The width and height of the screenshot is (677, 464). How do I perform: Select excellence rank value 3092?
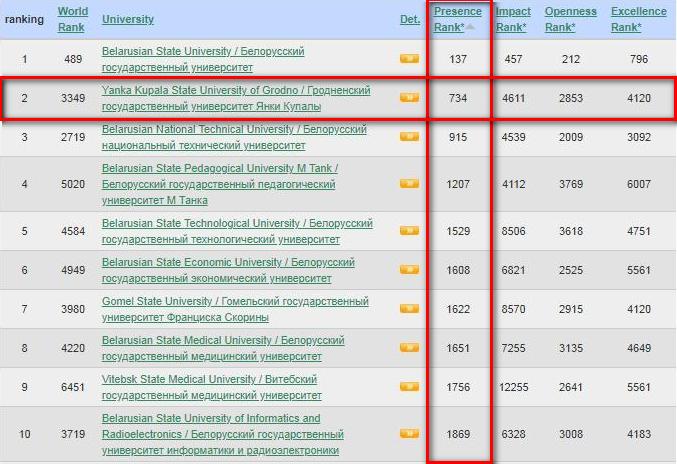639,137
